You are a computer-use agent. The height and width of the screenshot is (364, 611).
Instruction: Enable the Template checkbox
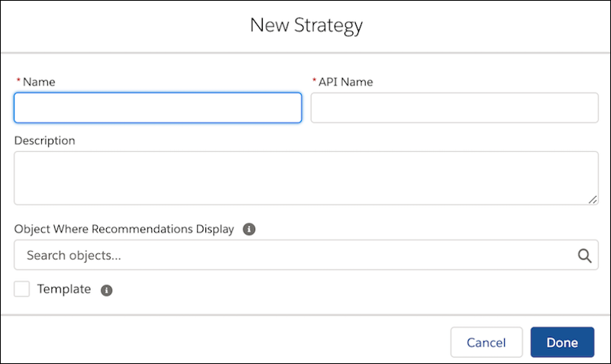pyautogui.click(x=22, y=289)
